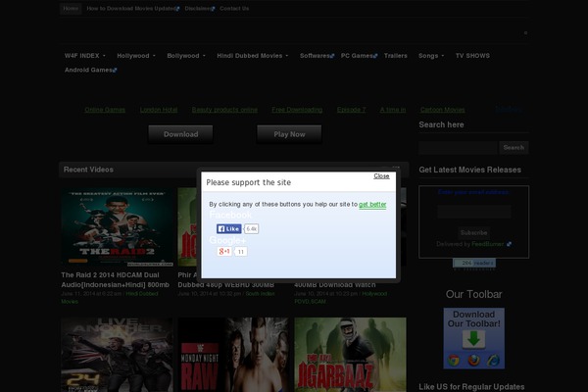Open the 'get better' link
Screen dimensions: 588x392
[372, 205]
